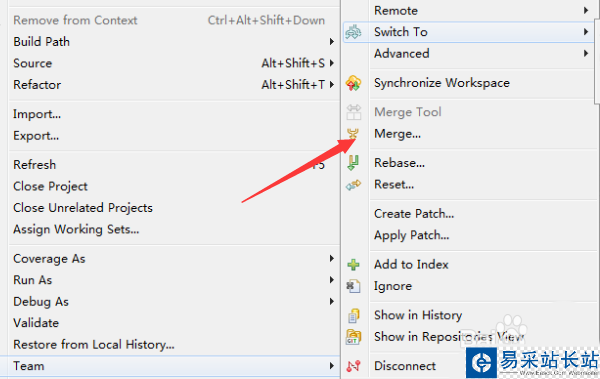
Task: Click the Switch To branch icon
Action: (353, 32)
